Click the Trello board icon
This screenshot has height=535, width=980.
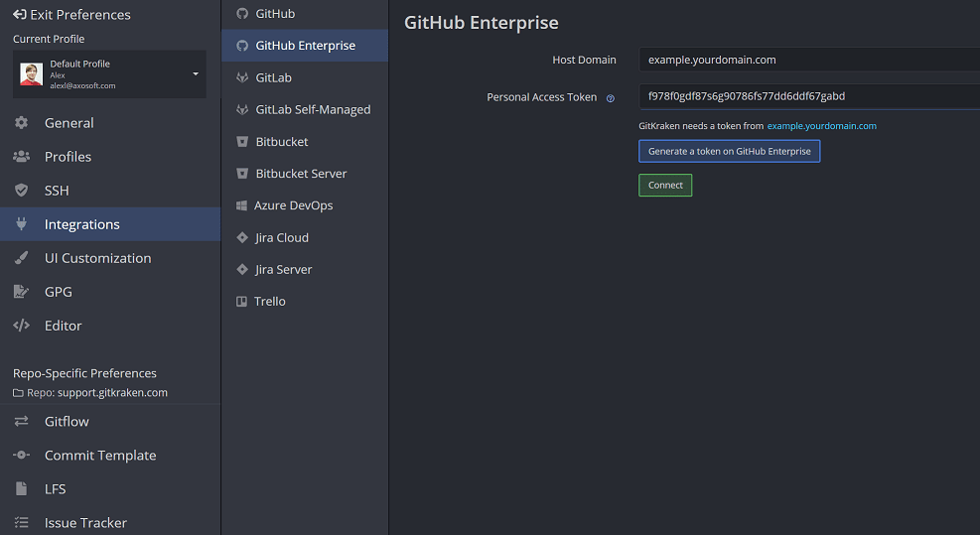(242, 302)
